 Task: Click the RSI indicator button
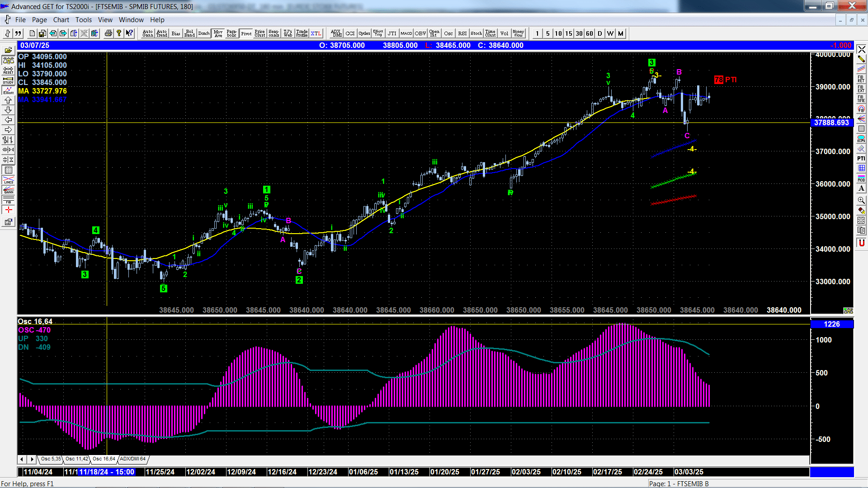[462, 33]
